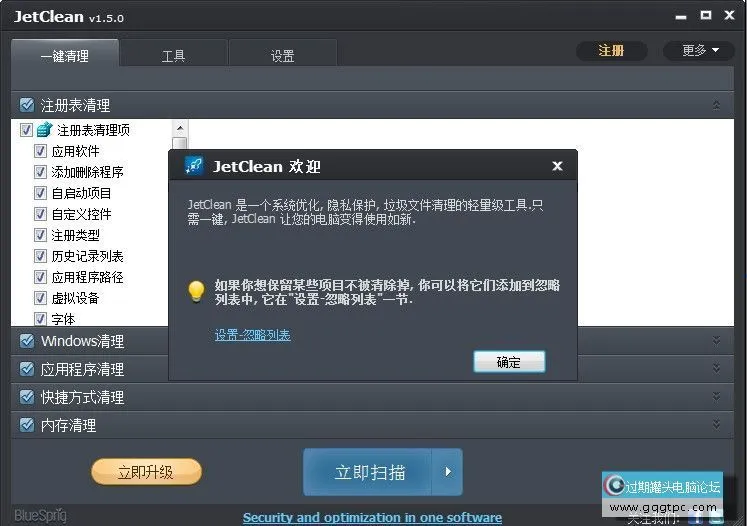Expand the Windows清理 section chevron
Screen dimensions: 747x526
pyautogui.click(x=716, y=341)
